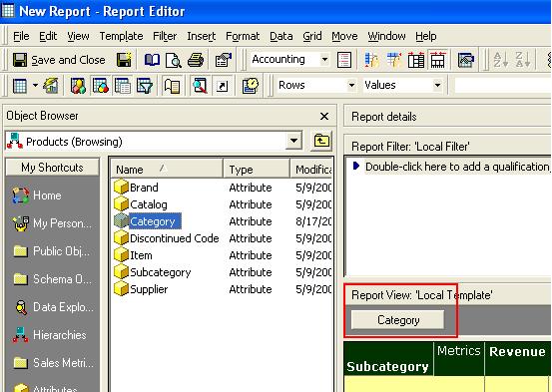Open the Format menu

point(243,36)
